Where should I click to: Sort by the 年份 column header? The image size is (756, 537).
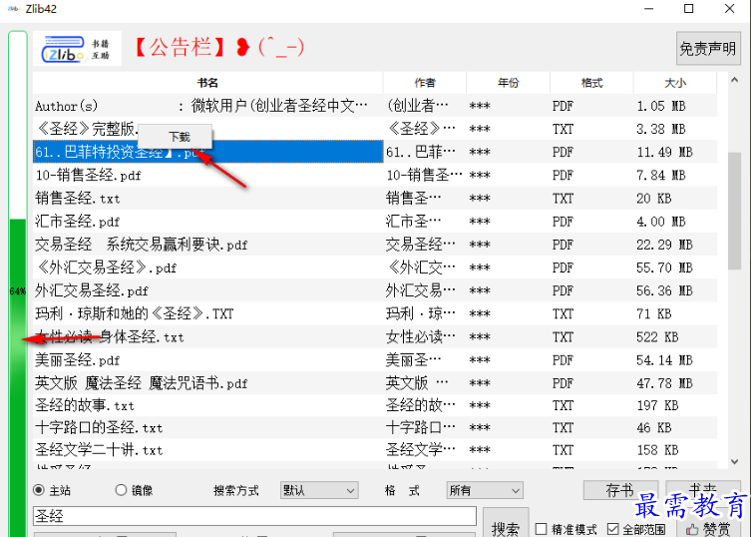509,83
